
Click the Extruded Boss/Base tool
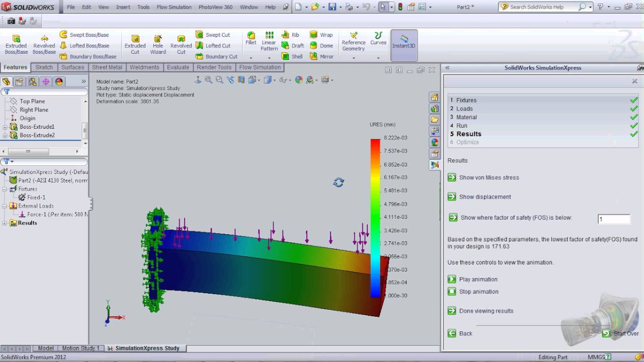coord(16,44)
